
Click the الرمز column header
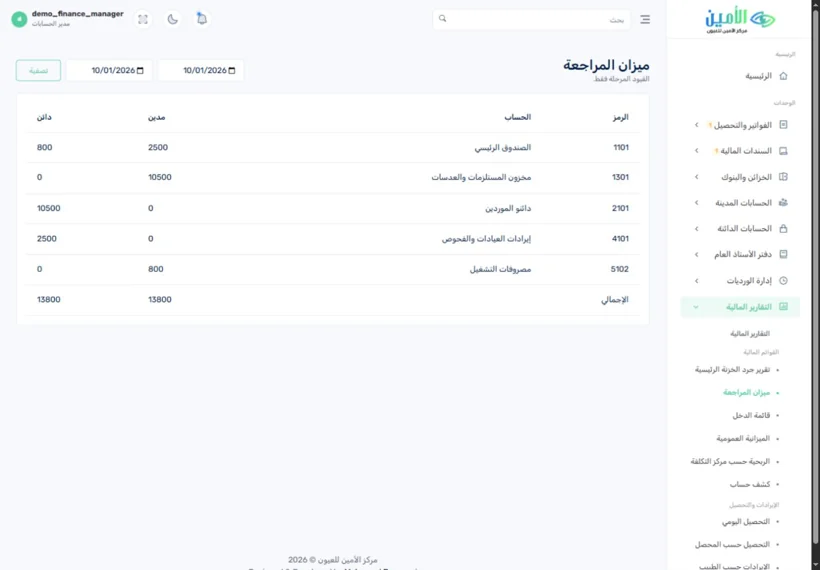click(620, 117)
